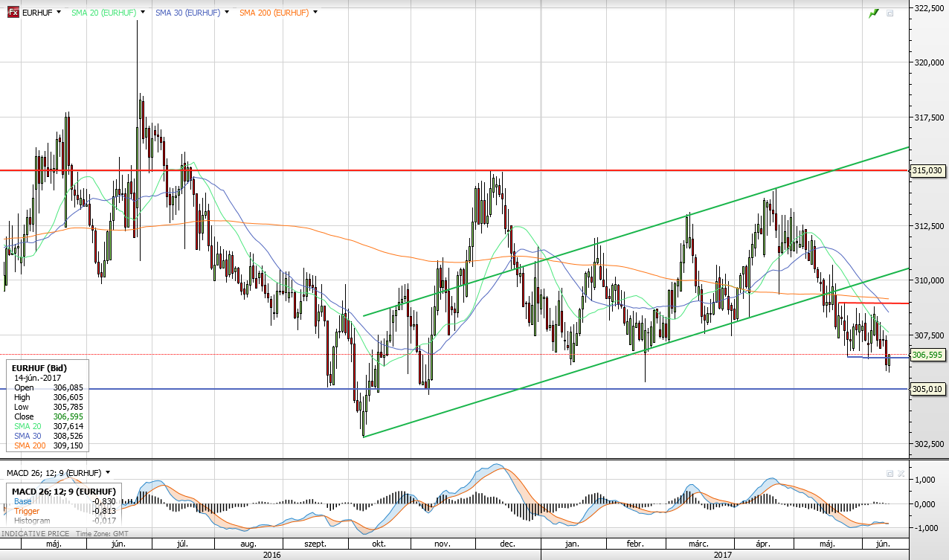Click the SMA 20 (EURHUF) label
The image size is (949, 560).
(x=103, y=13)
